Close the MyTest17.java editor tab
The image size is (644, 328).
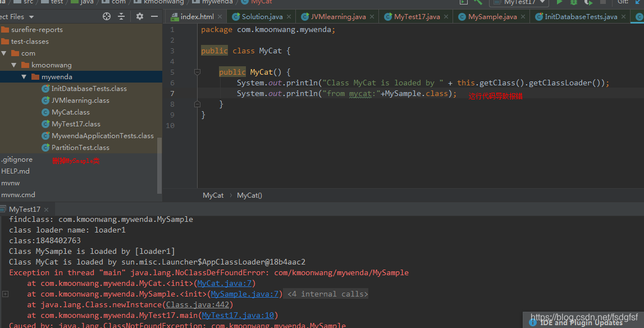(x=446, y=17)
